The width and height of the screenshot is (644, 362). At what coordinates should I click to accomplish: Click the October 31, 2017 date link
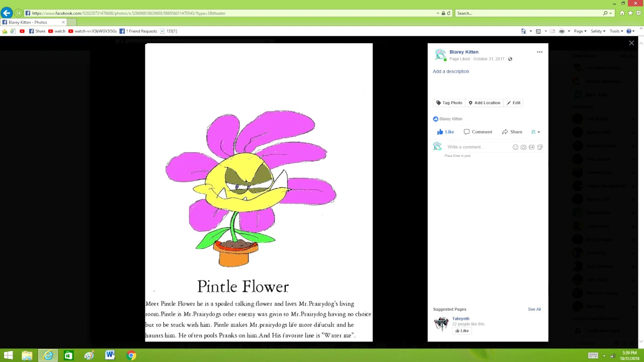click(x=489, y=59)
